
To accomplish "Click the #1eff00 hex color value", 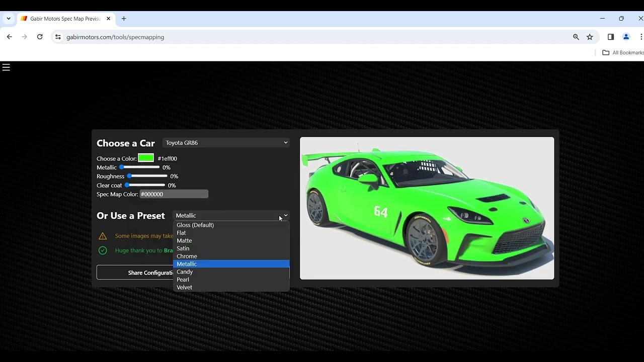I will click(x=168, y=158).
